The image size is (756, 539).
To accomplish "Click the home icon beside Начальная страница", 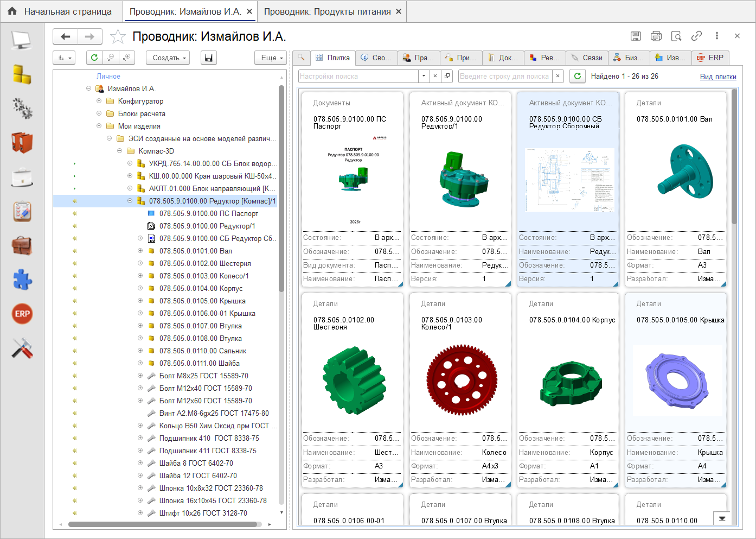I will (x=12, y=11).
